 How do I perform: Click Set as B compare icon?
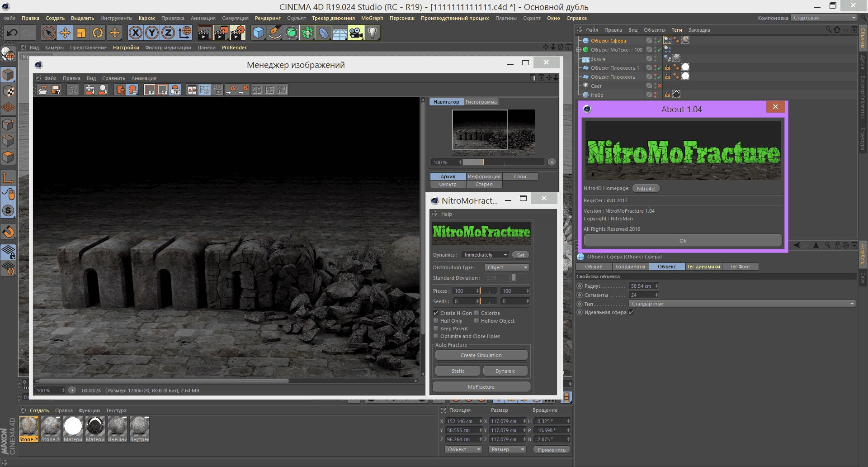pyautogui.click(x=244, y=90)
